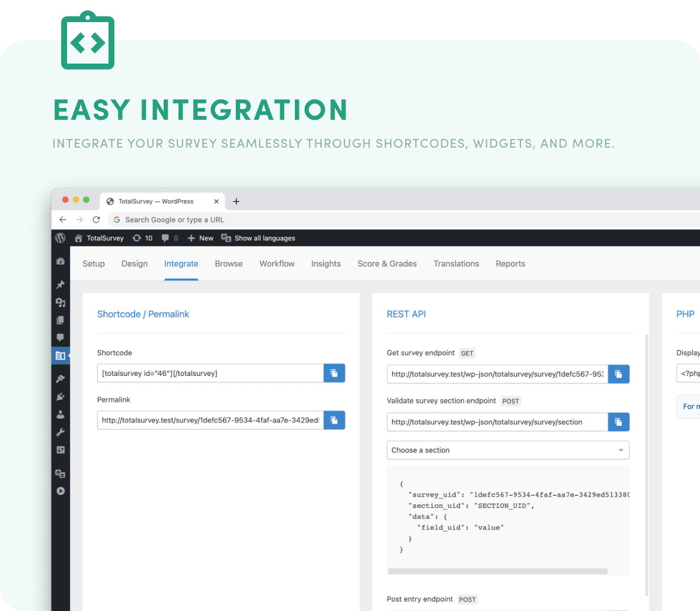The height and width of the screenshot is (611, 700).
Task: Open the Reports tab
Action: 511,263
